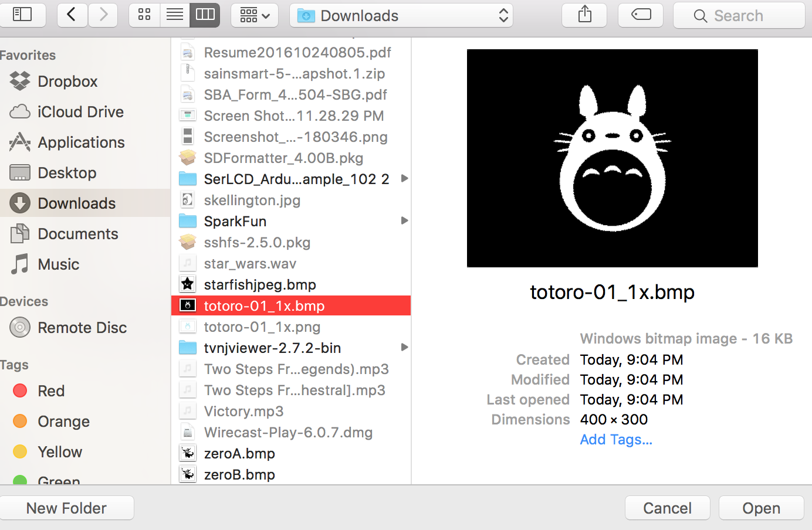The height and width of the screenshot is (530, 812).
Task: Go forward with the right chevron
Action: point(103,15)
